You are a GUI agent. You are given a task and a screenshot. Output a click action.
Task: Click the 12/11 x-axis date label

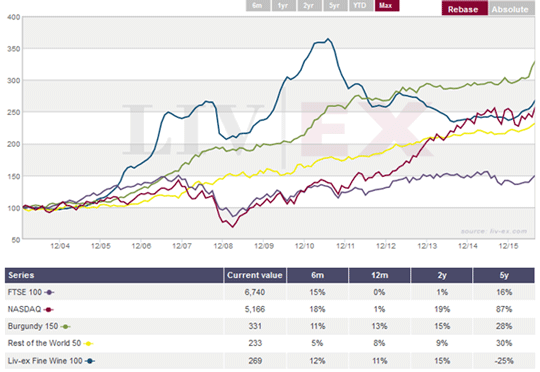pyautogui.click(x=345, y=246)
